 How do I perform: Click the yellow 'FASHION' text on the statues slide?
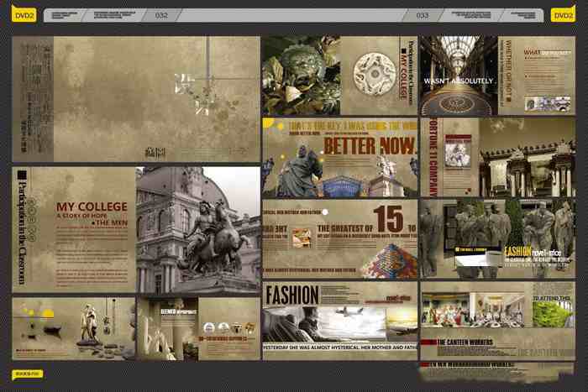[517, 252]
